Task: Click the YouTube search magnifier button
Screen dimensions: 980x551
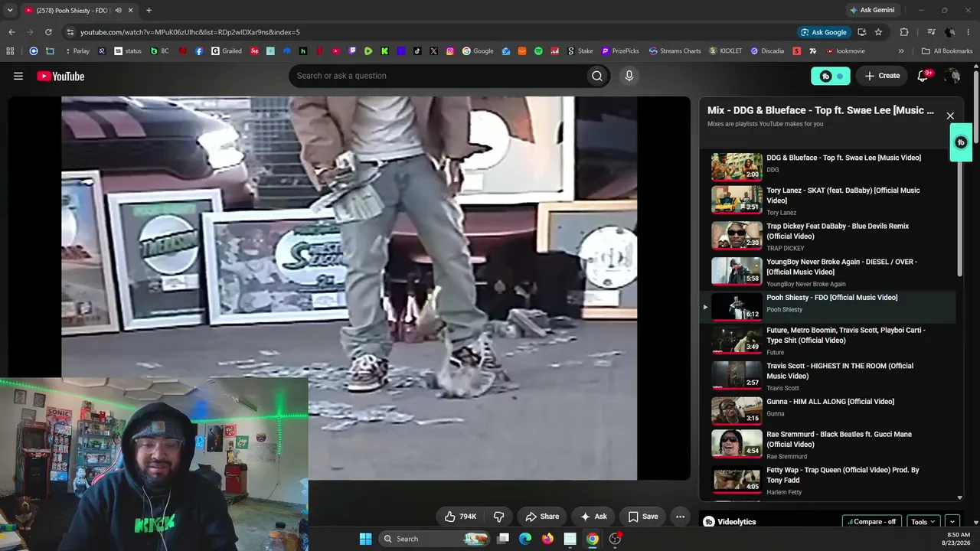Action: click(x=597, y=76)
